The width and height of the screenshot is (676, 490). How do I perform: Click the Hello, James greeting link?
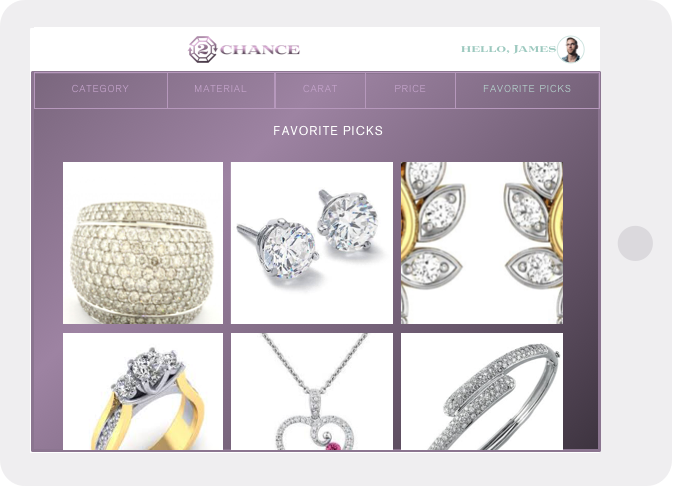click(509, 49)
